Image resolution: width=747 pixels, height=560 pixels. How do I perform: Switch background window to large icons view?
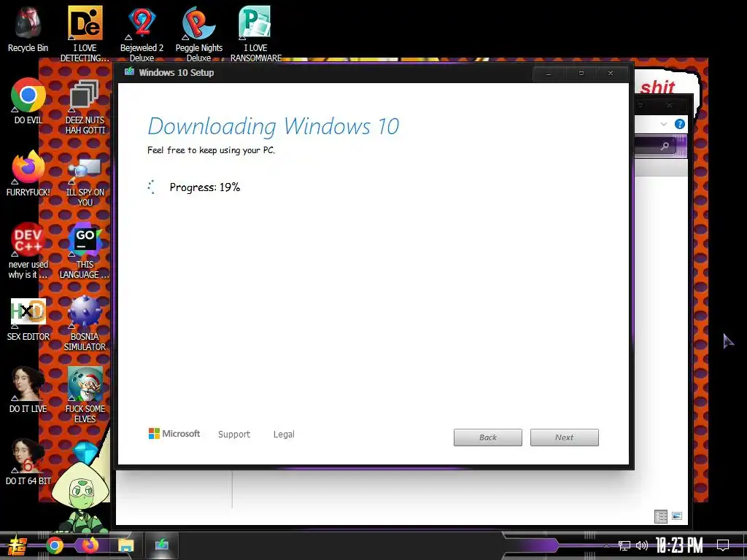(x=677, y=516)
